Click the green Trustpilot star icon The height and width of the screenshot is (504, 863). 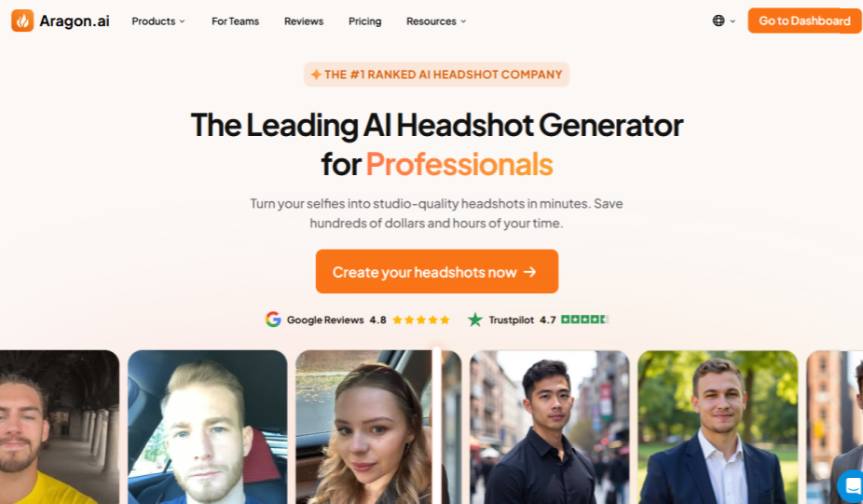(x=475, y=320)
